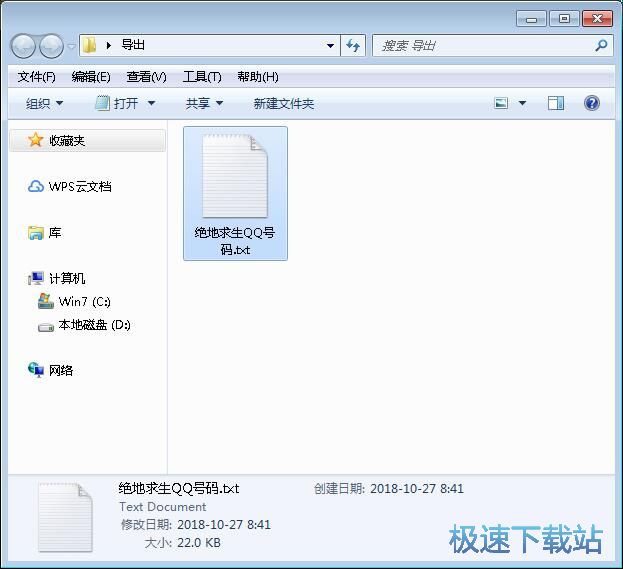
Task: Click the Forward navigation arrow button
Action: pos(51,46)
